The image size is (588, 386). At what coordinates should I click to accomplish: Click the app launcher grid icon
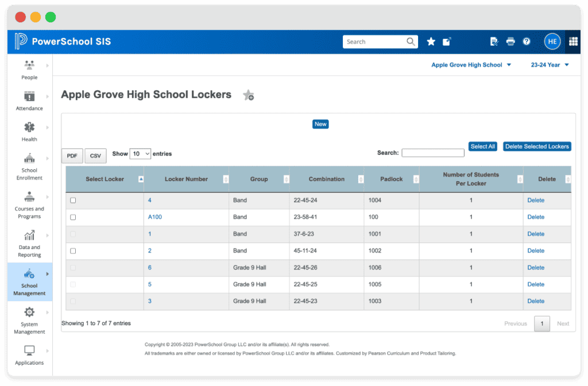coord(572,41)
